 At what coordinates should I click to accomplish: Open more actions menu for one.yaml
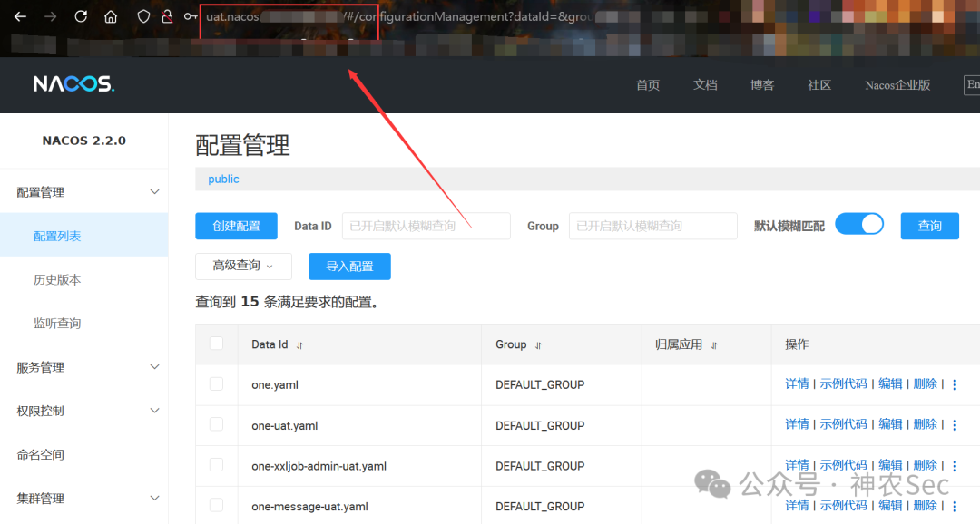[955, 384]
